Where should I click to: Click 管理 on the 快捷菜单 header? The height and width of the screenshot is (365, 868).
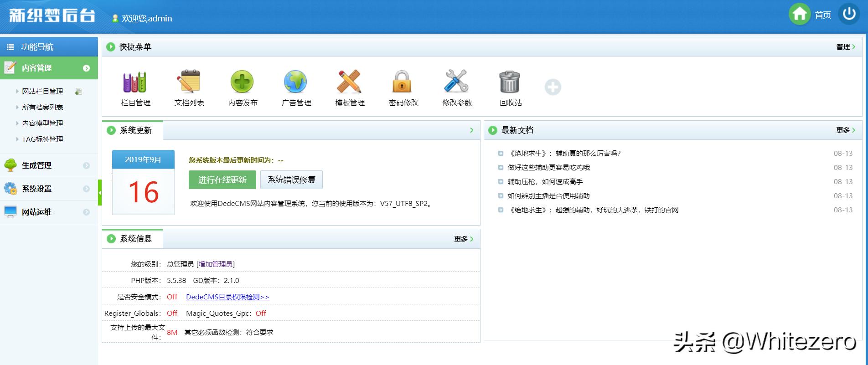(x=843, y=46)
